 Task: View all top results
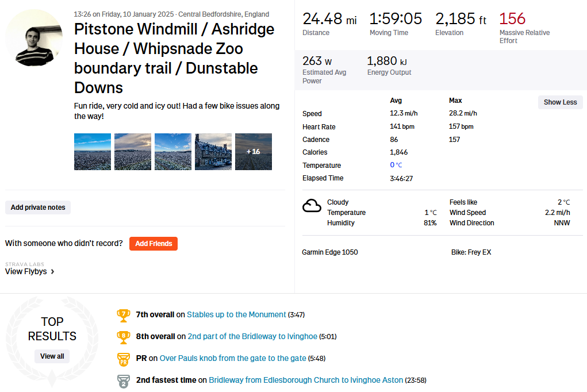pos(52,356)
